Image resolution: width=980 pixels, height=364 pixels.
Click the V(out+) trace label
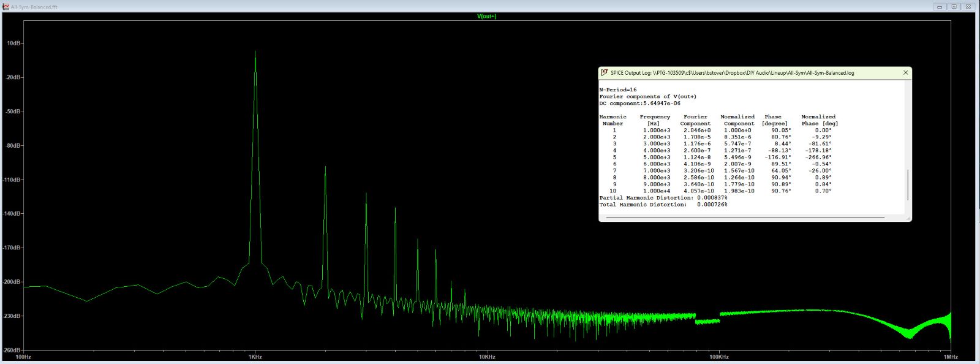[x=486, y=17]
